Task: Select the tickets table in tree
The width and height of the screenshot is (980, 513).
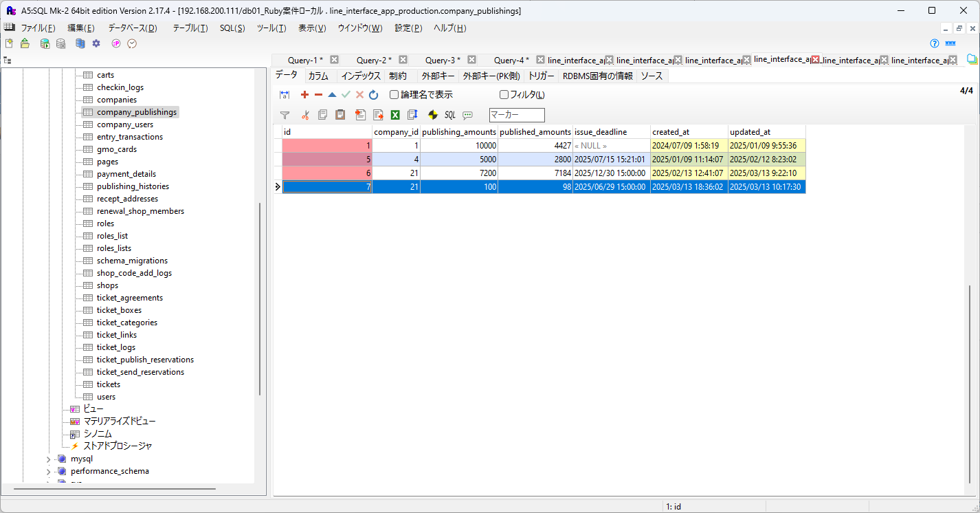Action: (109, 384)
